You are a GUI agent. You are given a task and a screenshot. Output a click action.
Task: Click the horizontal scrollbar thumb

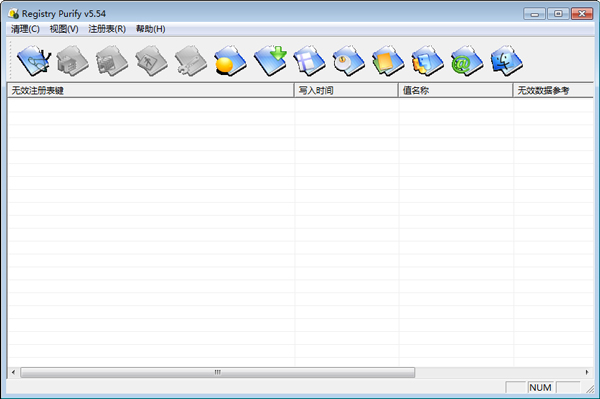click(x=218, y=372)
